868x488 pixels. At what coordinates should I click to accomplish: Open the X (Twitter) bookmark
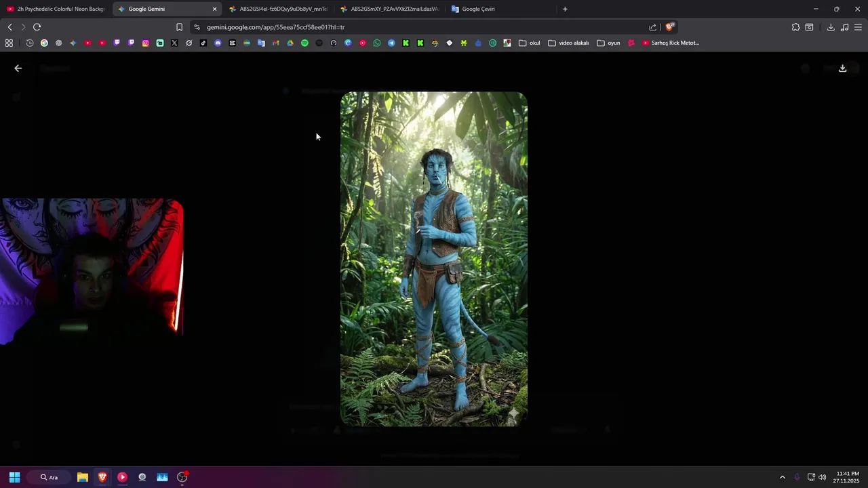pos(174,43)
